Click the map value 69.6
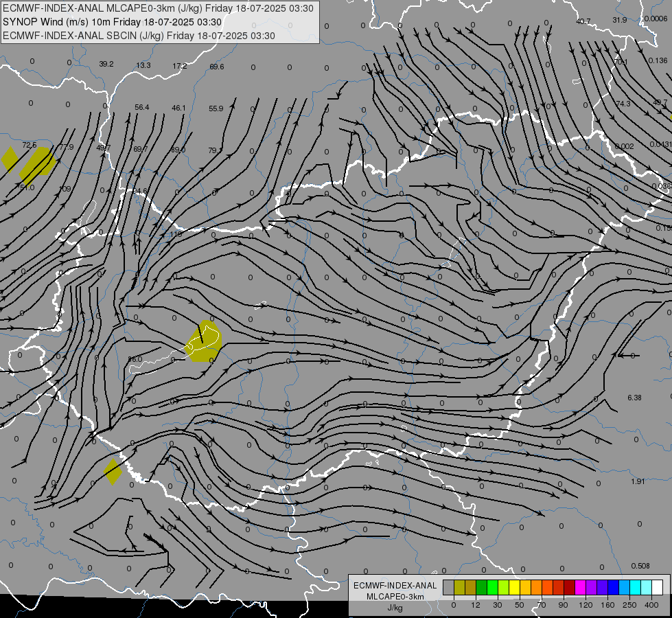672x618 pixels. [216, 67]
